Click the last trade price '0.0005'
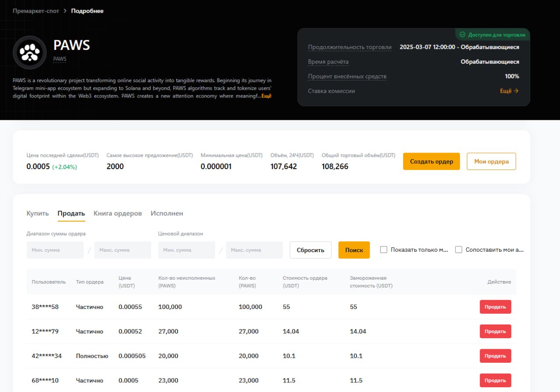Viewport: 560px width, 392px height. 38,167
